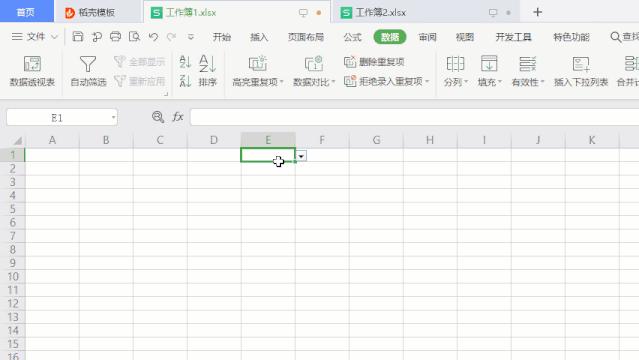
Task: Click the Save icon in quick toolbar
Action: (x=77, y=37)
